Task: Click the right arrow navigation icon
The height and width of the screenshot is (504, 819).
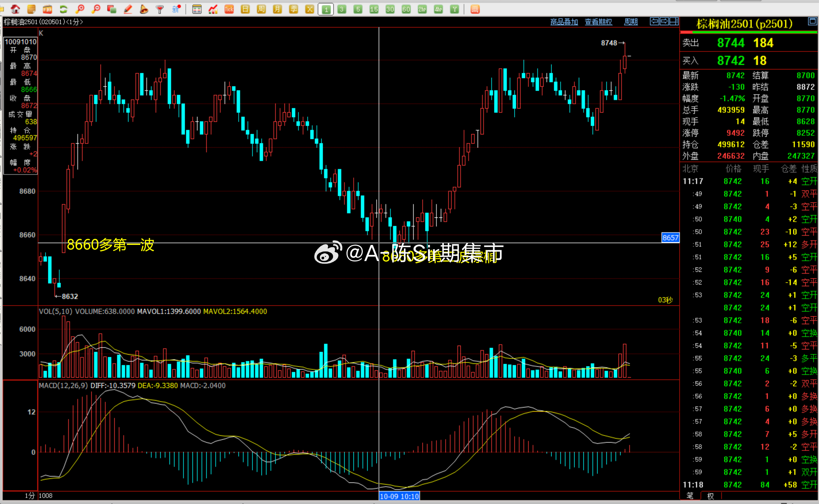Action: click(x=664, y=21)
